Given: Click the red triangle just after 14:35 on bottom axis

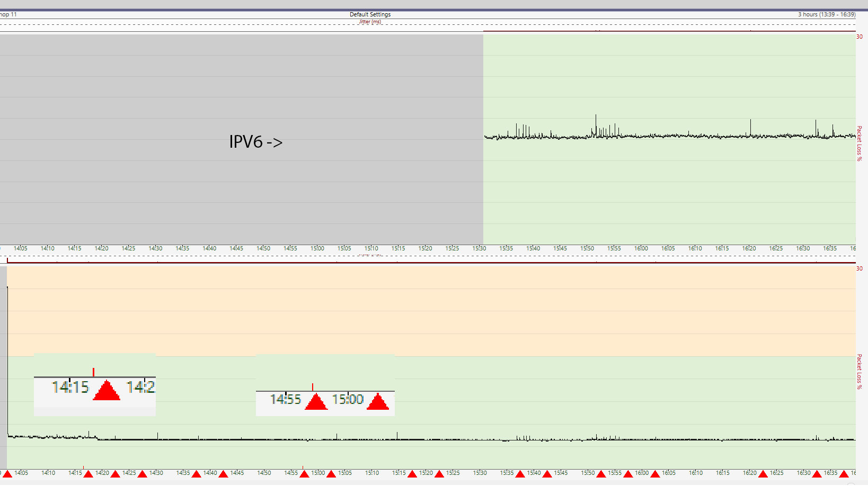Looking at the screenshot, I should click(x=196, y=474).
